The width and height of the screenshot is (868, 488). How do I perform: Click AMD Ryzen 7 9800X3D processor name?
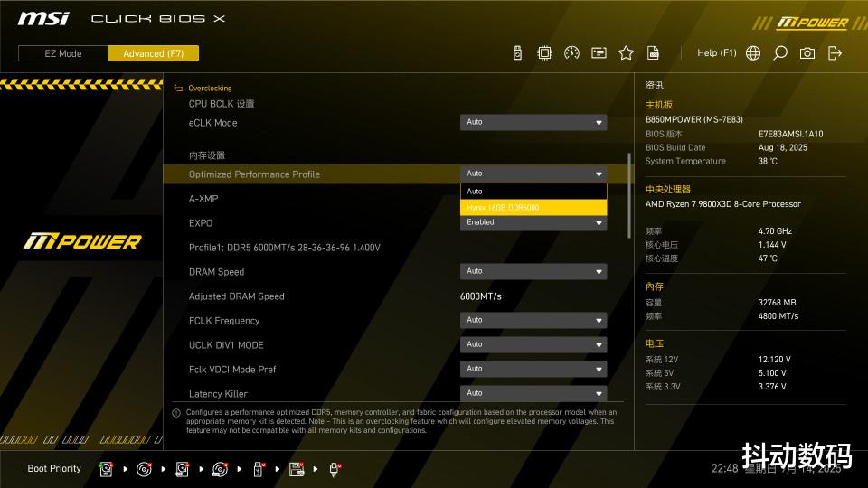pos(723,204)
